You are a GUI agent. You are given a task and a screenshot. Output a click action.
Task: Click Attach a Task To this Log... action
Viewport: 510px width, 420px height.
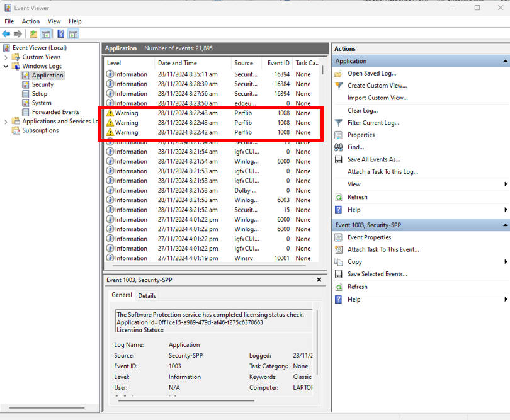(383, 172)
